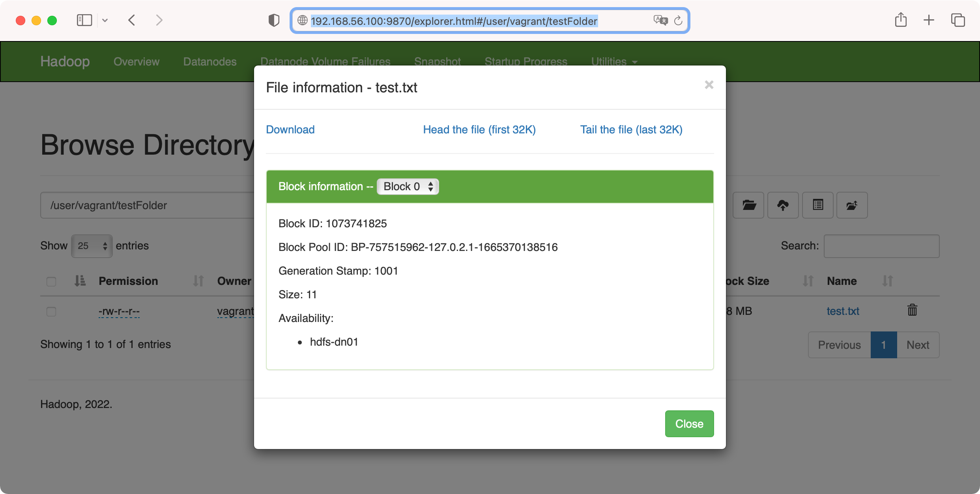Change the 25 entries per page dropdown
This screenshot has height=494, width=980.
pyautogui.click(x=92, y=246)
